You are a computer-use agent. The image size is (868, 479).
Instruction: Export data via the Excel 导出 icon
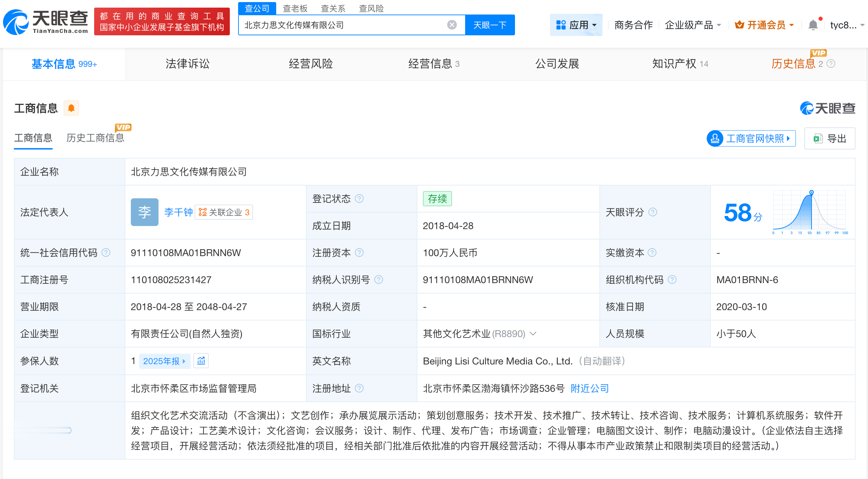818,138
